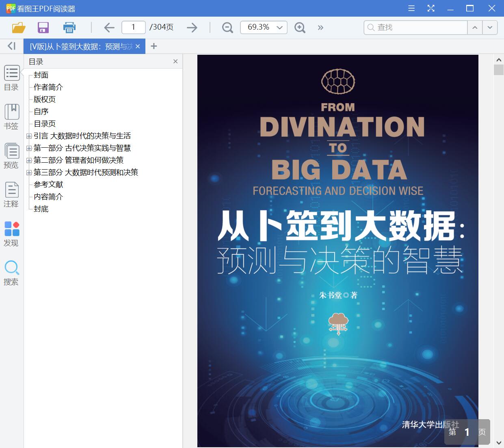This screenshot has width=504, height=448.
Task: Click the book cover page image
Action: (x=338, y=251)
